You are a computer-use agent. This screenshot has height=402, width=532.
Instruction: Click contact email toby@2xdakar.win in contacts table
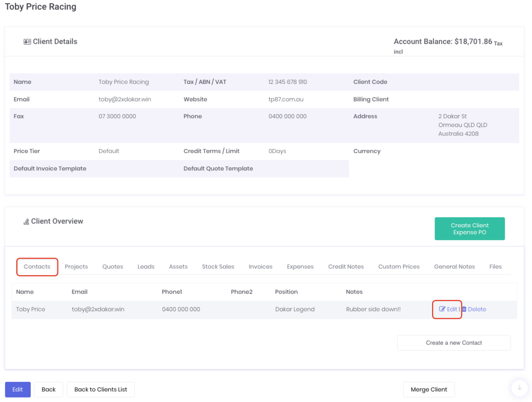[x=98, y=309]
